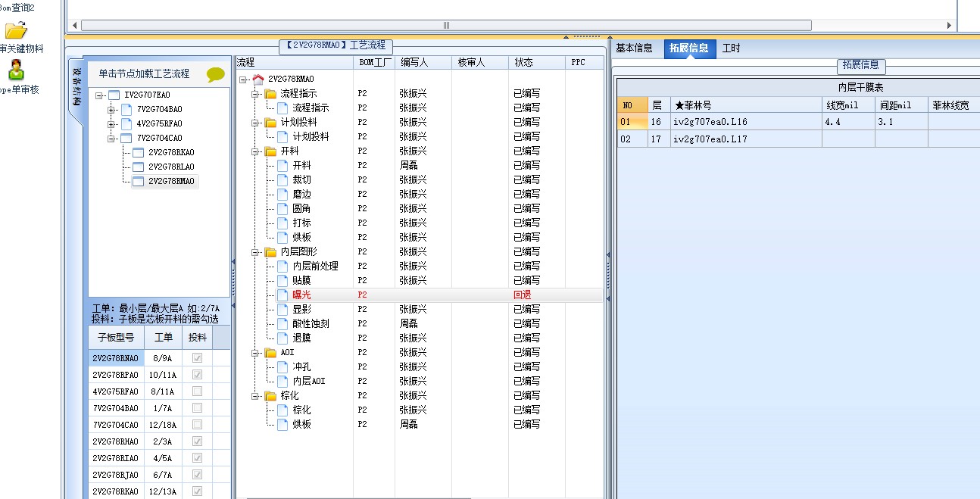Image resolution: width=980 pixels, height=499 pixels.
Task: Click the document icon beside 贴膜
Action: 282,280
